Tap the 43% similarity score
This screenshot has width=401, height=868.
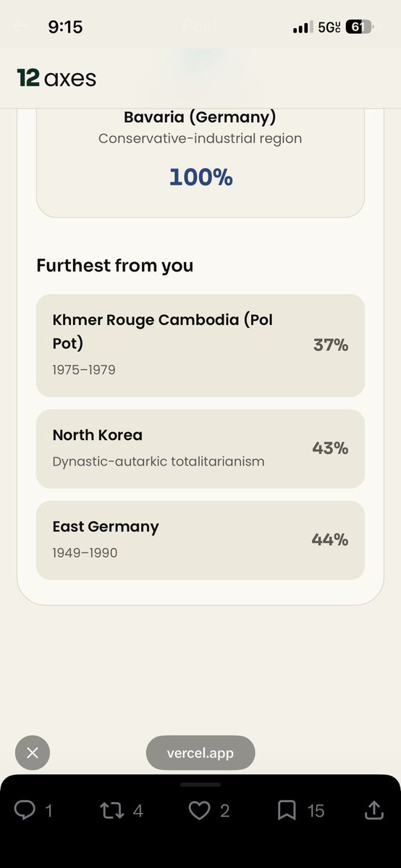[330, 448]
